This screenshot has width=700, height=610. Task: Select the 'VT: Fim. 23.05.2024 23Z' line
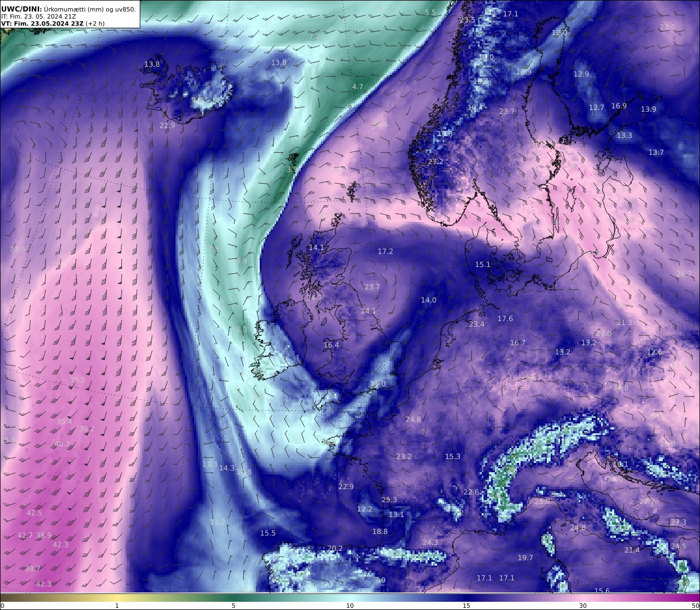42,24
